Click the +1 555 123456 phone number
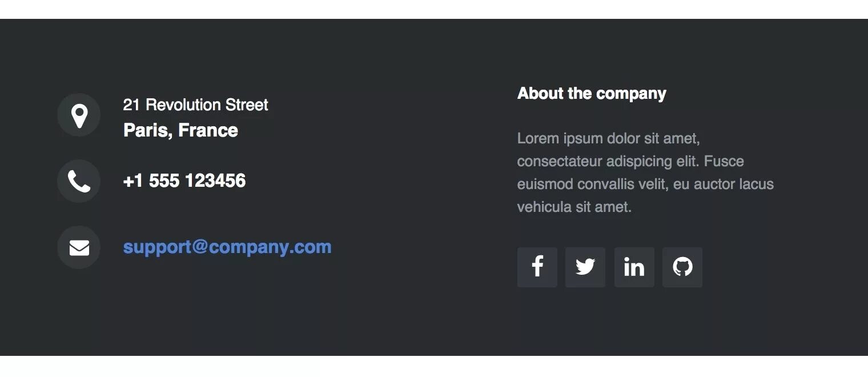Image resolution: width=868 pixels, height=377 pixels. pyautogui.click(x=184, y=181)
